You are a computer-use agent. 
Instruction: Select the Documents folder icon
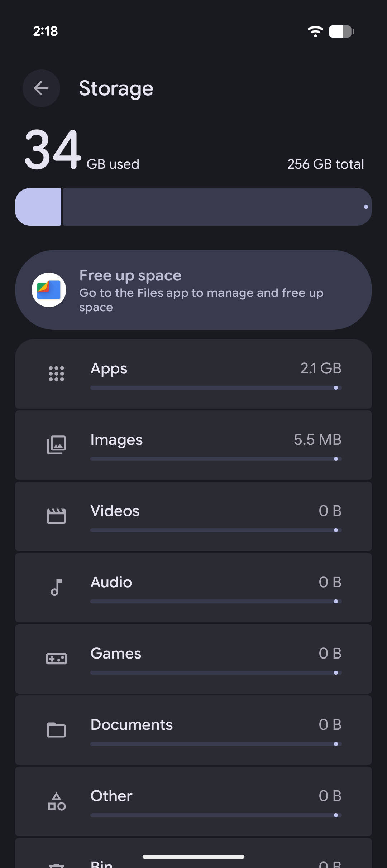pos(56,730)
